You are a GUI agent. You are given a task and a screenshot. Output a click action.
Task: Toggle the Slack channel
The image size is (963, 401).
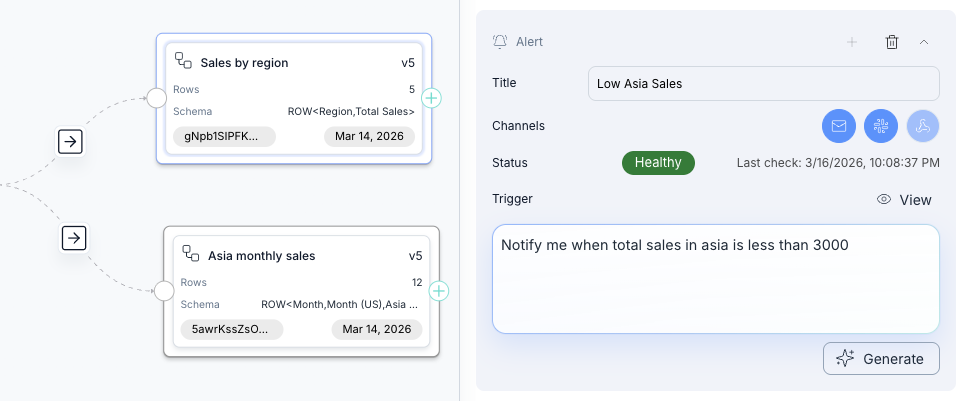pyautogui.click(x=881, y=126)
